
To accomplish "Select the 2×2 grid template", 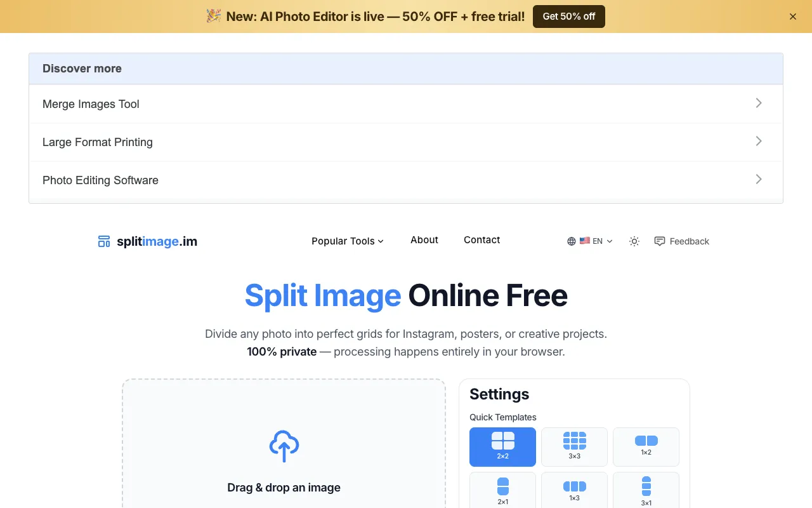I will [x=502, y=447].
